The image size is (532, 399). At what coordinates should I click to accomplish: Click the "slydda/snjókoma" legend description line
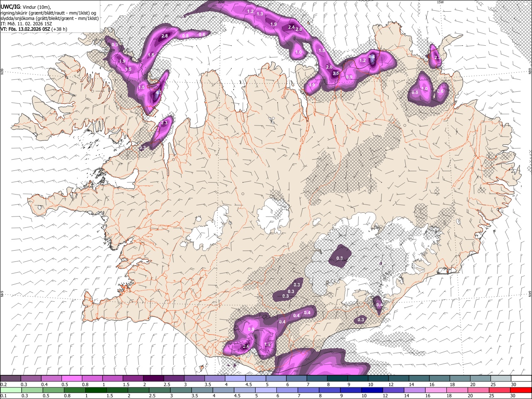tap(49, 18)
